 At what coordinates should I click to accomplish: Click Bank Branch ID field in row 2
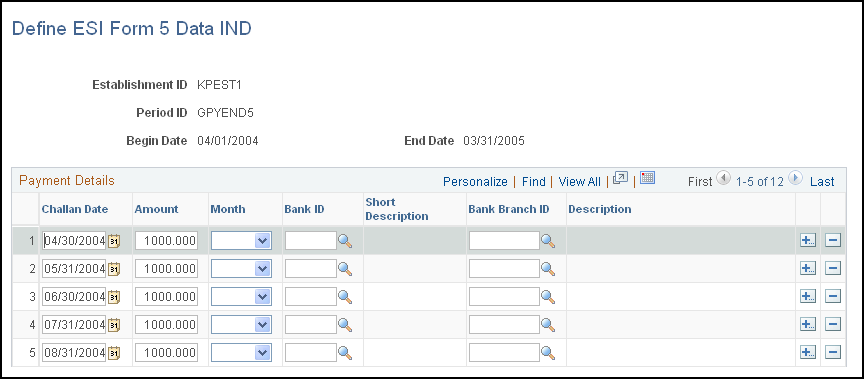click(504, 269)
